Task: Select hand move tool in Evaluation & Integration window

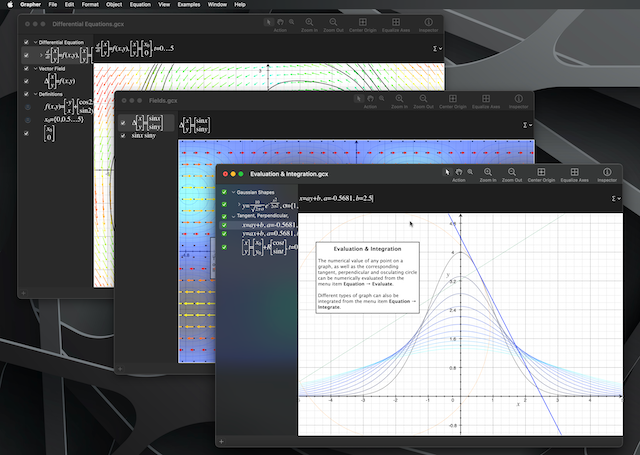Action: 459,172
